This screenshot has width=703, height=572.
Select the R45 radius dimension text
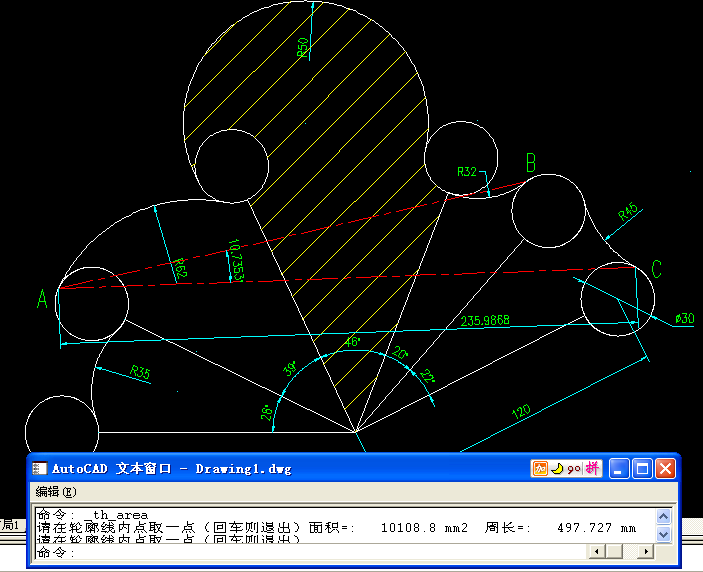pyautogui.click(x=628, y=212)
